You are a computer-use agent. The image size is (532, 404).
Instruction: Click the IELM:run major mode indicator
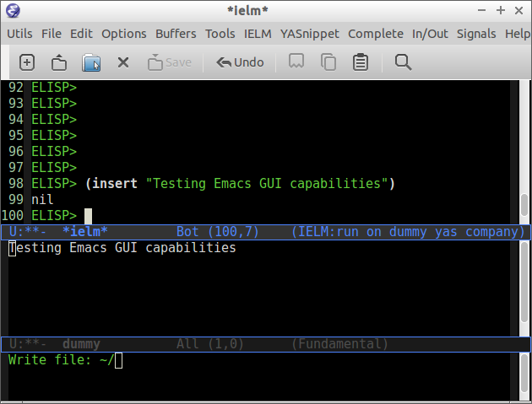pyautogui.click(x=328, y=232)
